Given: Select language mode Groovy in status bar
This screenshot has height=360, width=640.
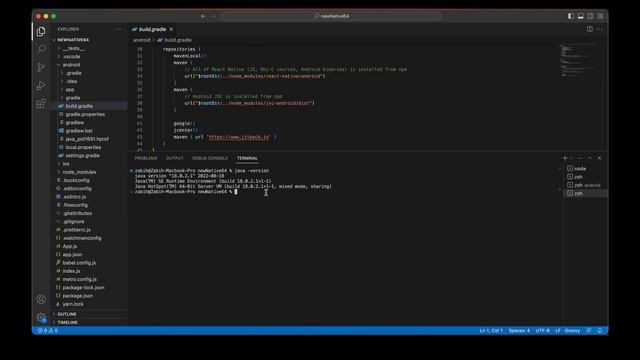Looking at the screenshot, I should 572,330.
